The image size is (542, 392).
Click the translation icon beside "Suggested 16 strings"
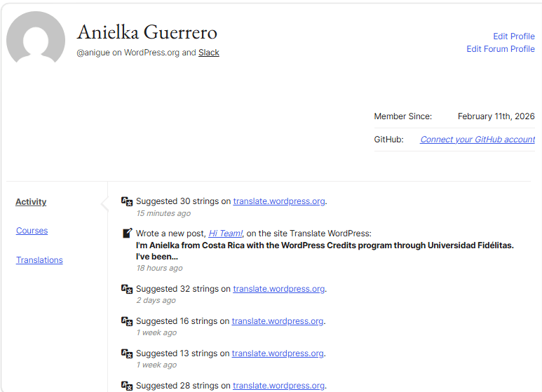pos(127,321)
